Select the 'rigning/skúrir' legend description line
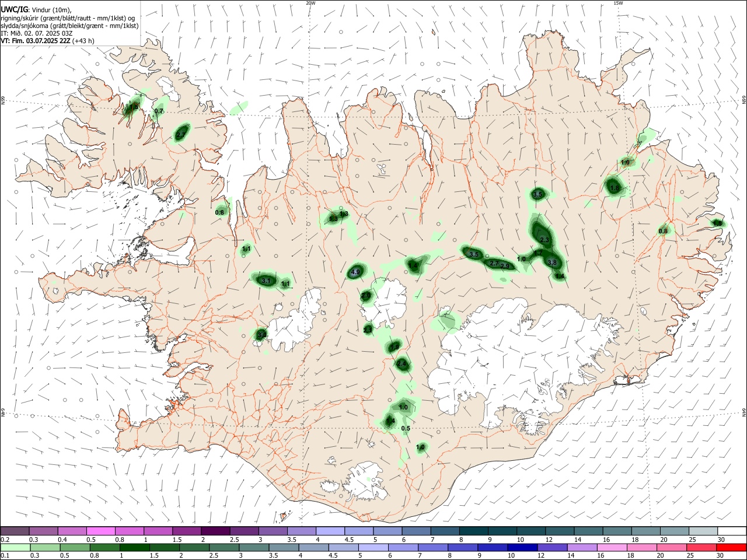Viewport: 747px width, 560px height. [x=68, y=18]
